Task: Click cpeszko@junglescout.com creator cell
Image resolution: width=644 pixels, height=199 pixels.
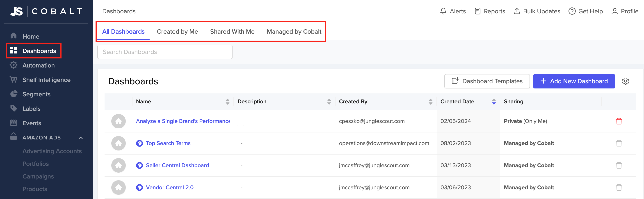Action: 372,121
